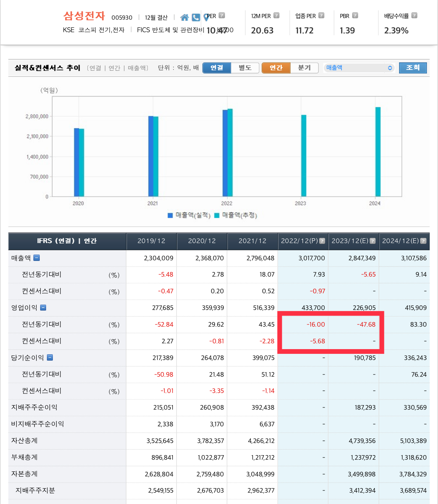Click the 1,318,620 total liabilities value

[x=413, y=458]
